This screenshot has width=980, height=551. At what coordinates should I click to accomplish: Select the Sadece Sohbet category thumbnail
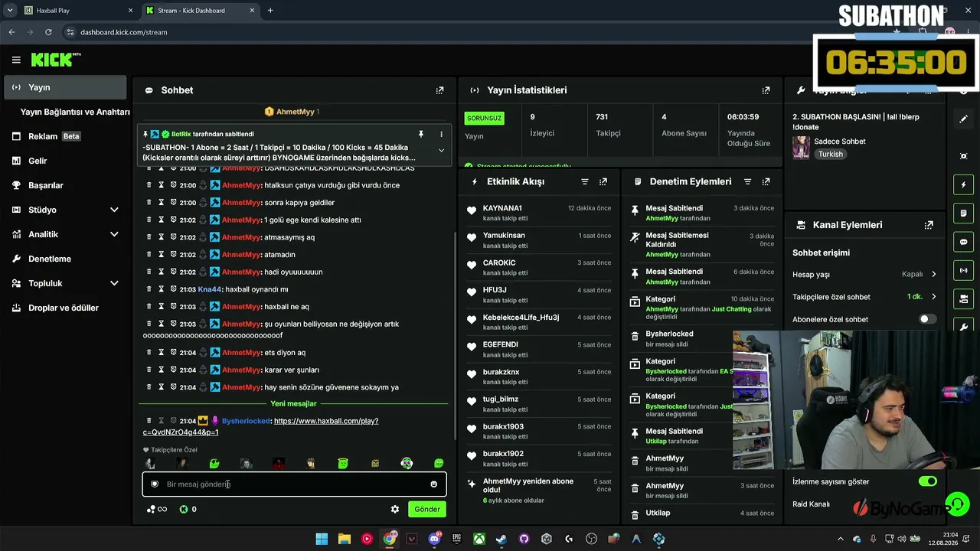click(x=802, y=148)
